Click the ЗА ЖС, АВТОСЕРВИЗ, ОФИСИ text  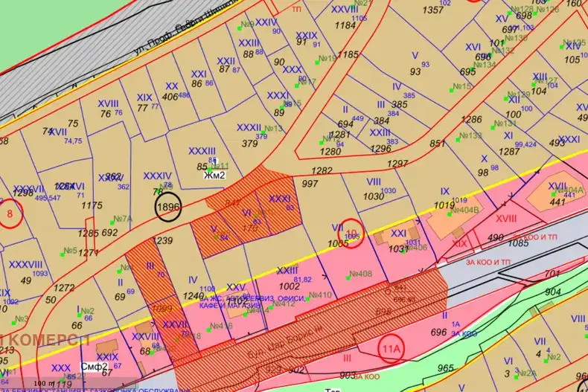252,299
